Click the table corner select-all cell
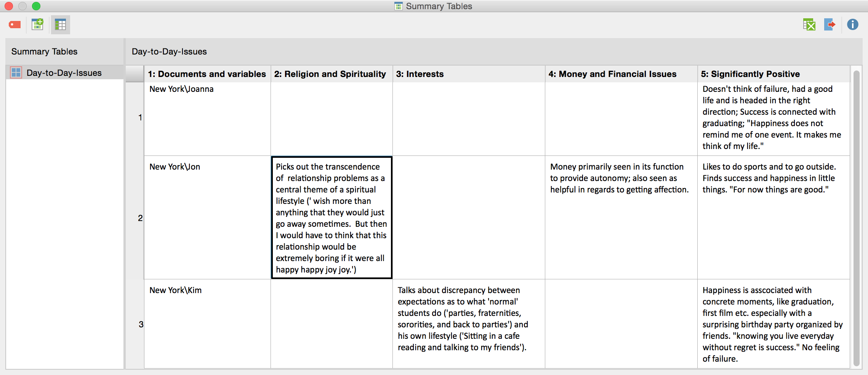 tap(135, 74)
